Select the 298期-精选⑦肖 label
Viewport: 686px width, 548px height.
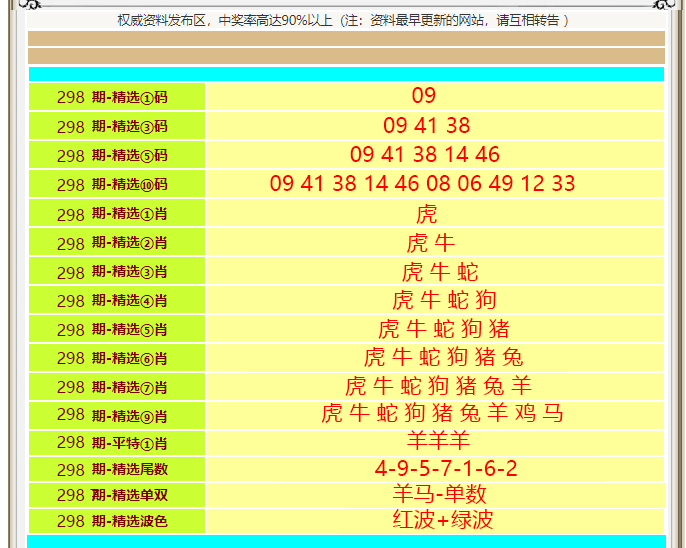pos(117,387)
